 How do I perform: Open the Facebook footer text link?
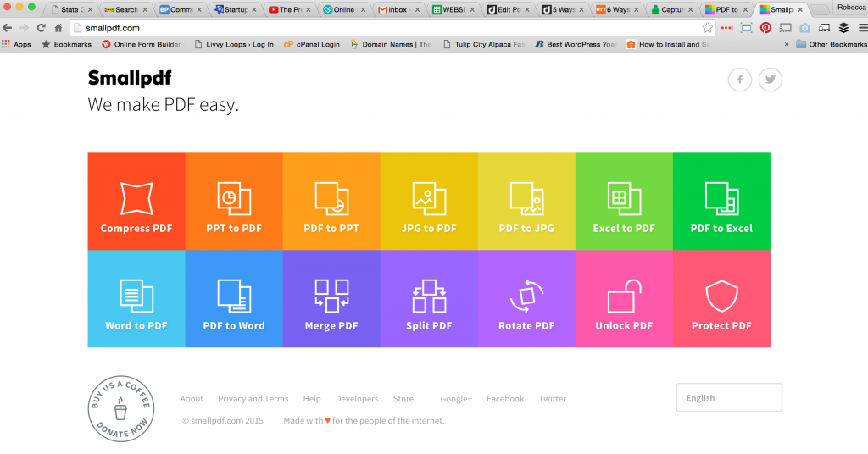(x=505, y=399)
